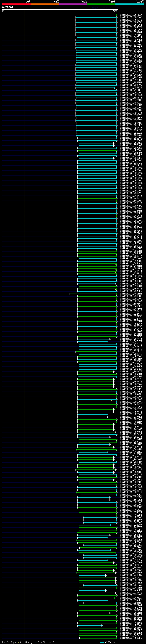Open hit UniRef100_Q7XYA6
Screen dimensions: 146x644
[131, 258]
